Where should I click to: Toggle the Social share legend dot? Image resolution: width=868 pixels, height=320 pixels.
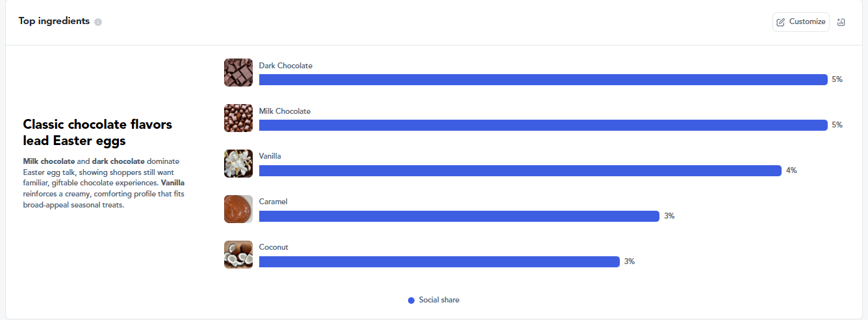tap(411, 300)
